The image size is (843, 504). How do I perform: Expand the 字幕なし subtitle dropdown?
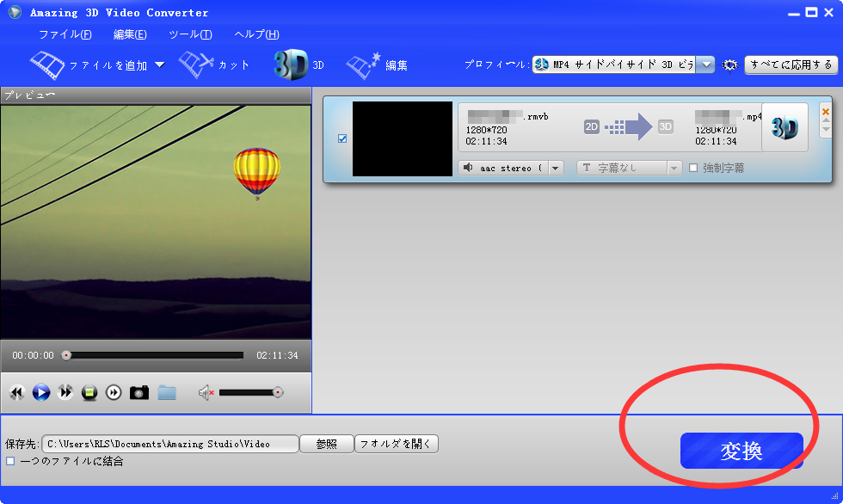[674, 168]
